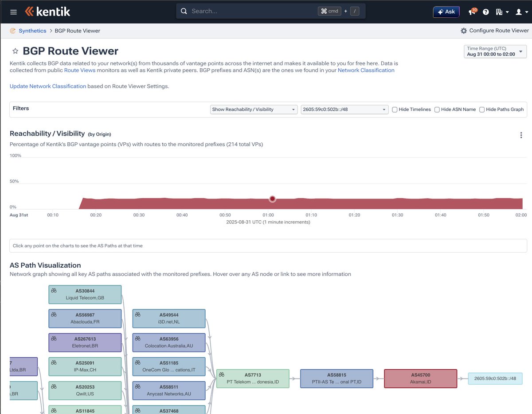Click Configure Route Viewer gear icon

[x=464, y=31]
